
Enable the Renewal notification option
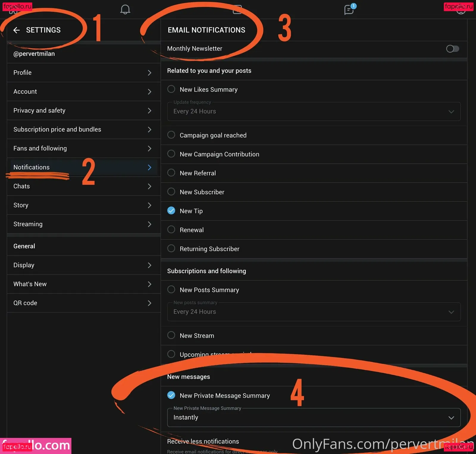coord(171,230)
